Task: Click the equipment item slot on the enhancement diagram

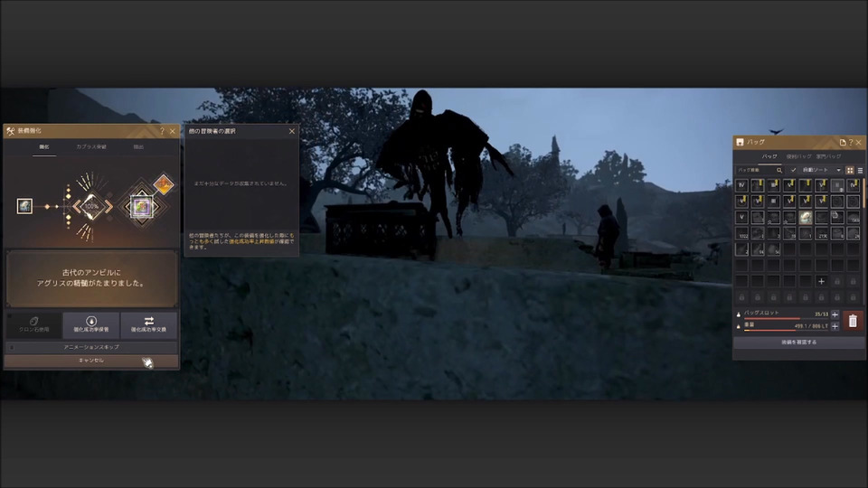Action: pyautogui.click(x=24, y=206)
